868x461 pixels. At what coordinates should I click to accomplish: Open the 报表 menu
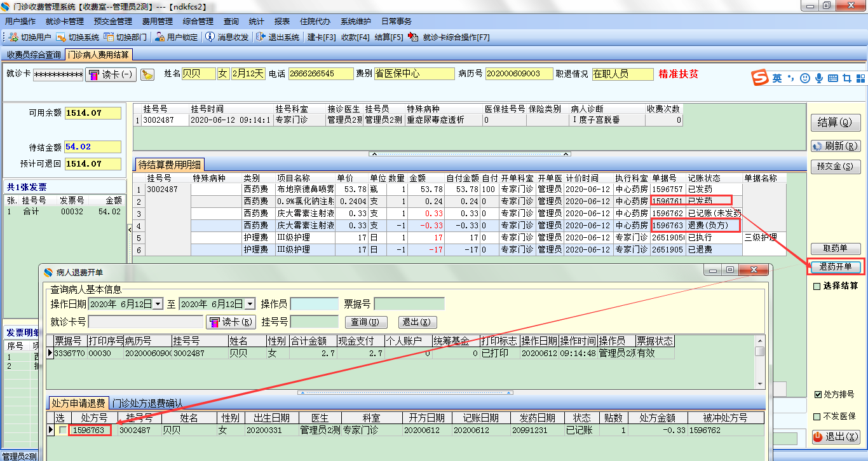pos(282,21)
